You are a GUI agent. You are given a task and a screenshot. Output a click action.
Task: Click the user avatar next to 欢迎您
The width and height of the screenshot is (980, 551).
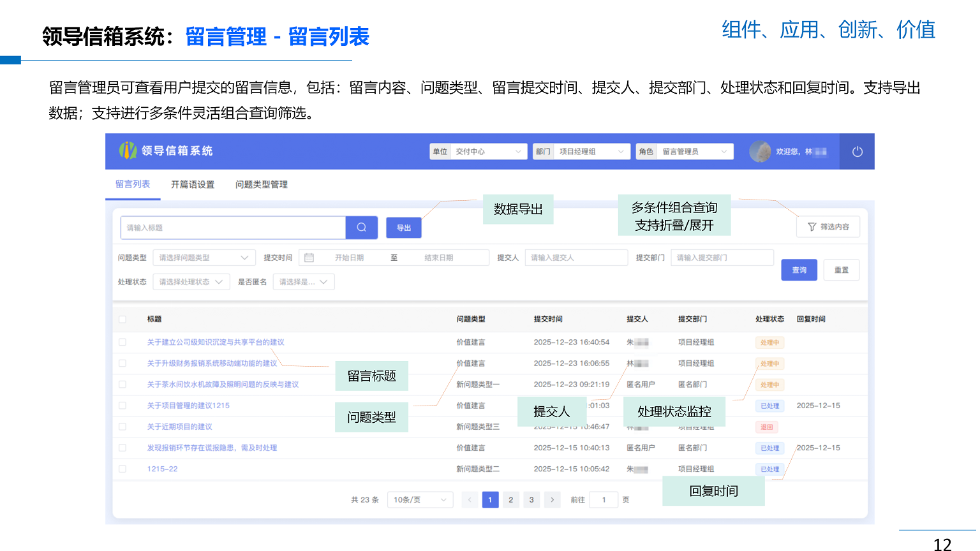[x=760, y=151]
